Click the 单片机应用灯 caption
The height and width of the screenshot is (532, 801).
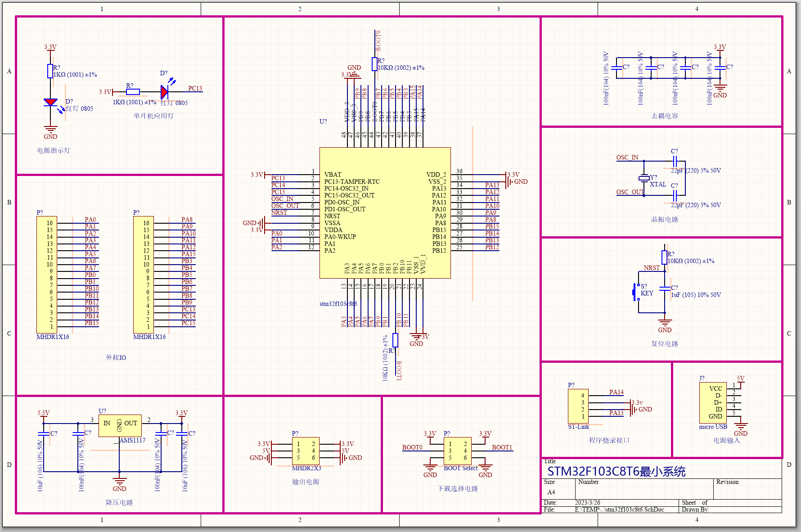pyautogui.click(x=153, y=116)
